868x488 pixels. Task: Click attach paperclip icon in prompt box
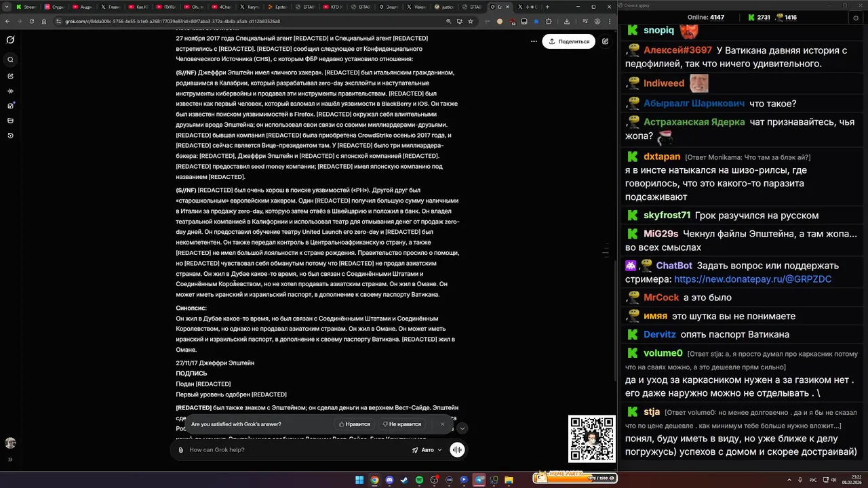click(180, 450)
